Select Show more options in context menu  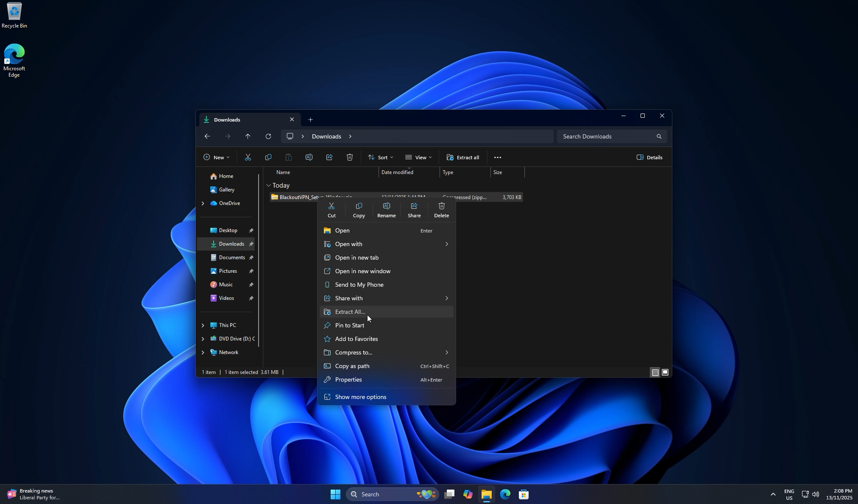click(x=360, y=397)
